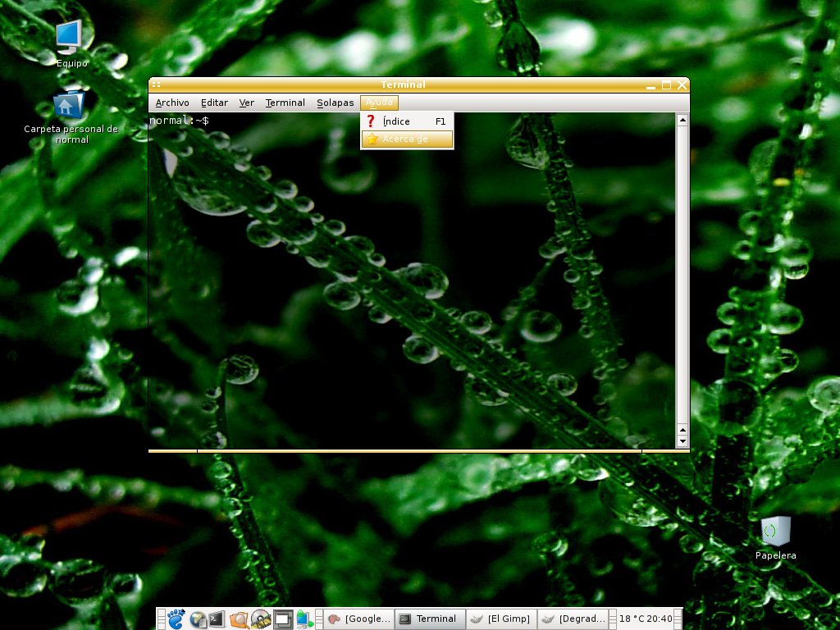
Task: Click the panel's right hide handle
Action: pyautogui.click(x=678, y=619)
